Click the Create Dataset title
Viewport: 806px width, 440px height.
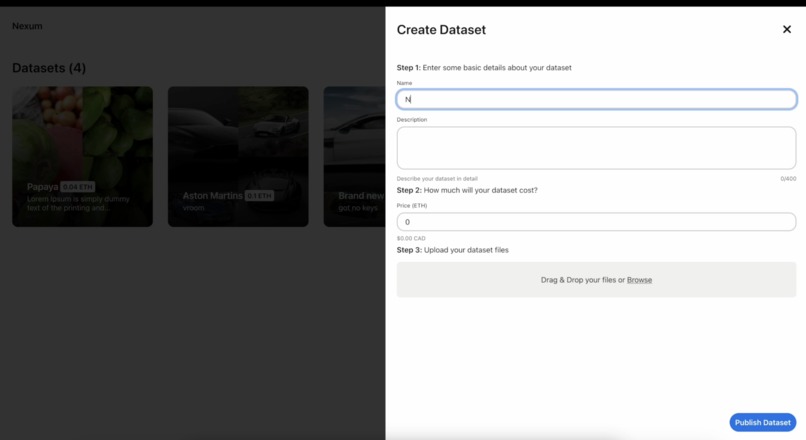[x=441, y=30]
